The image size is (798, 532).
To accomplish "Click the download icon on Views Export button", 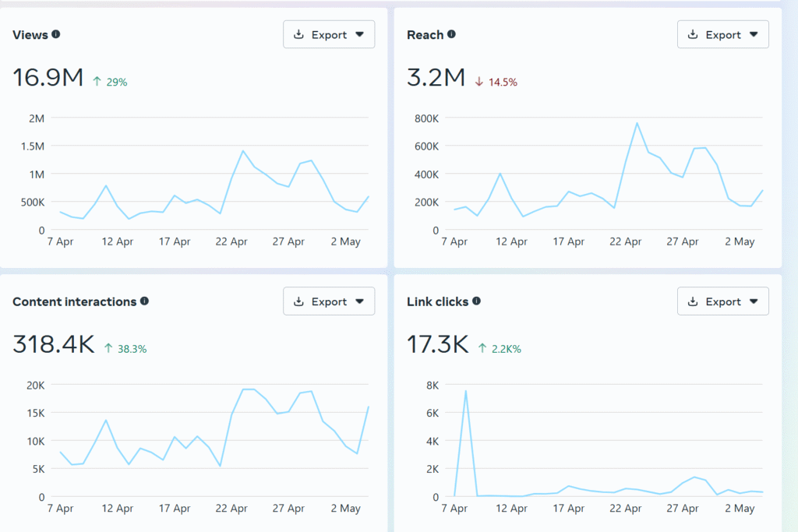I will click(298, 34).
